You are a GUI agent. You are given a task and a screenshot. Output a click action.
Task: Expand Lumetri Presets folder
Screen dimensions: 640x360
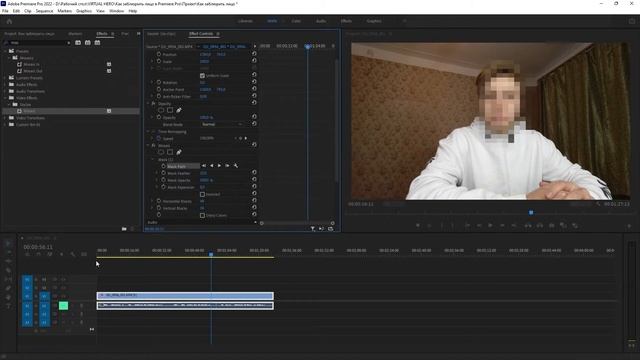(5, 78)
